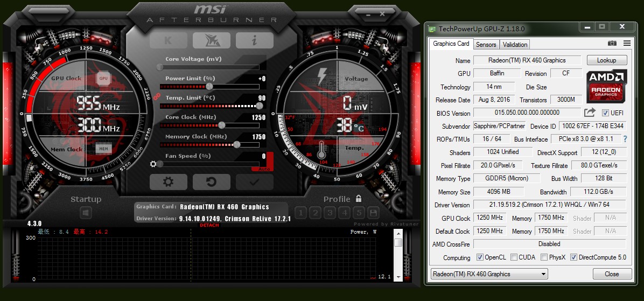
Task: Click the AMD CrossFire Disabled field
Action: [550, 244]
